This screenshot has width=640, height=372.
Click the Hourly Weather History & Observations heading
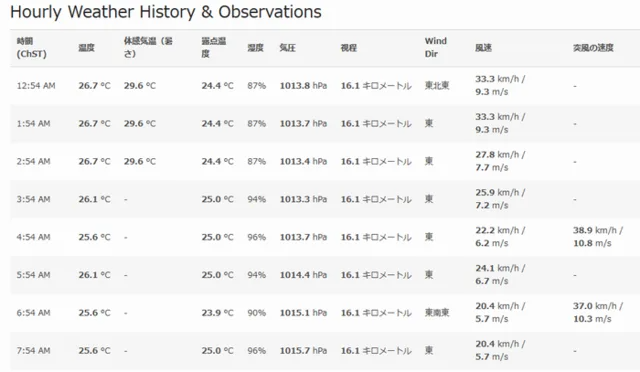coord(166,12)
